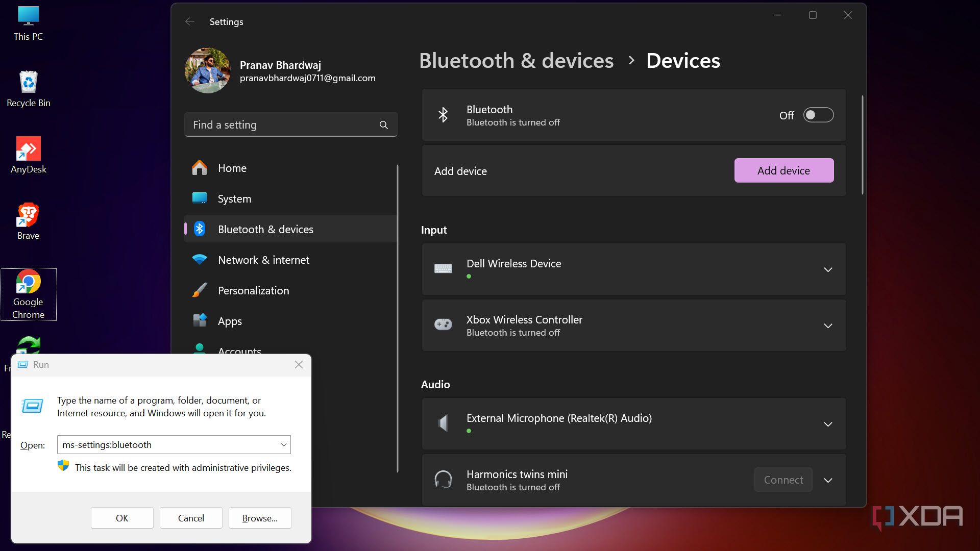Open the Run dialog Open dropdown arrow
The width and height of the screenshot is (980, 551).
click(284, 445)
